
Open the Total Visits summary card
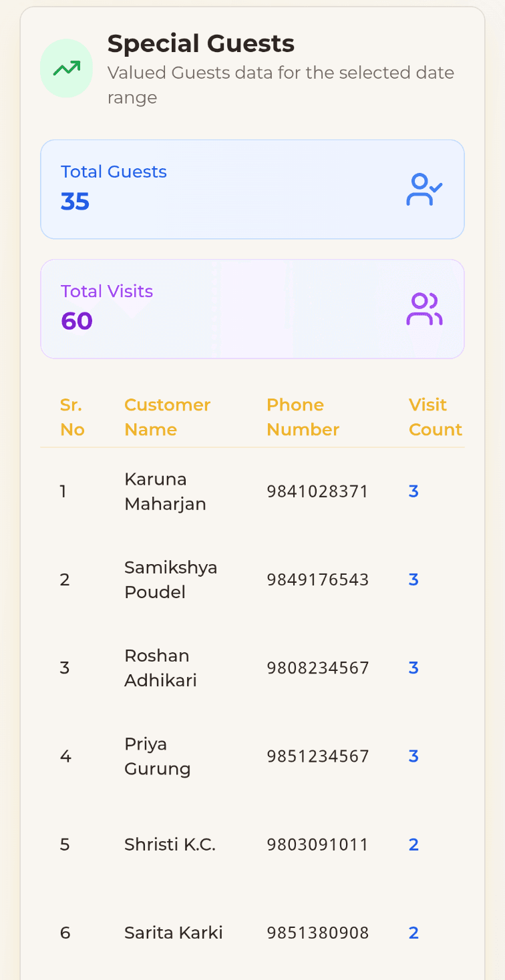click(x=252, y=309)
